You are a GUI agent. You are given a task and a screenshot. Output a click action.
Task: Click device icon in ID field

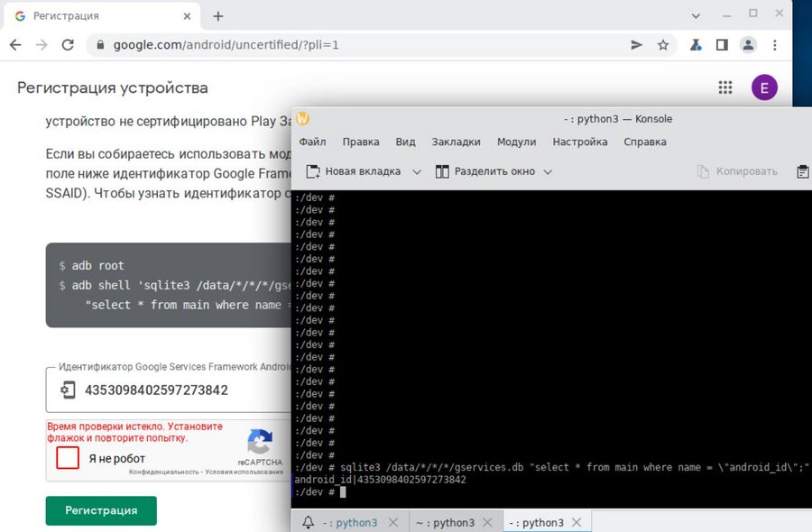click(68, 390)
